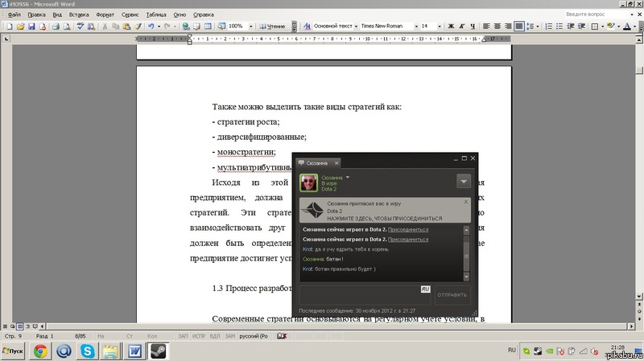The width and height of the screenshot is (644, 361).
Task: Paste from the clipboard icon
Action: [127, 27]
